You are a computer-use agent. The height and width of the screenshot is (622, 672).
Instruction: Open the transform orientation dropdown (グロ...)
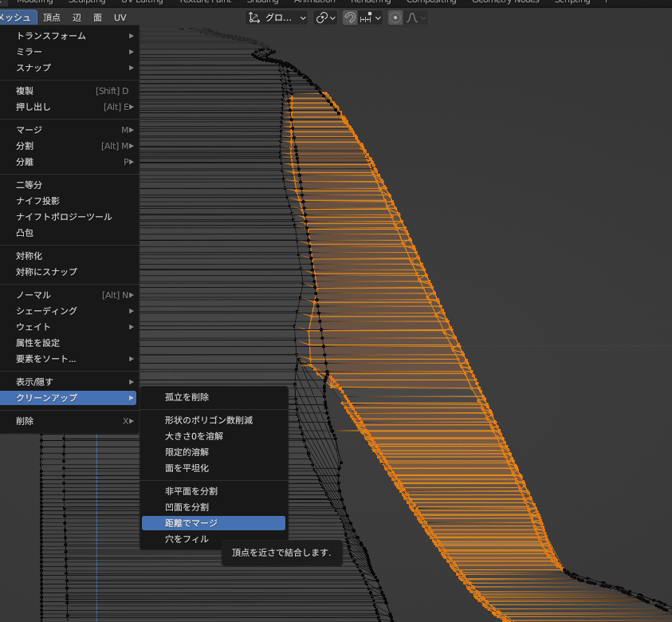coord(277,18)
